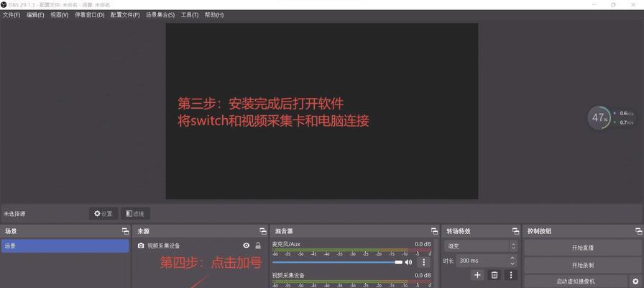Click the 视频采集设备 0.0 dB readout

click(x=423, y=275)
